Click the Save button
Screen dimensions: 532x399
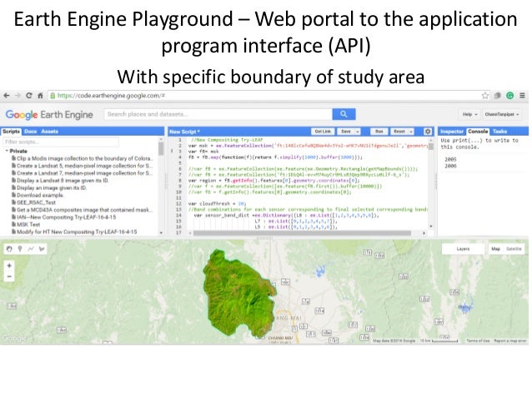[x=346, y=132]
